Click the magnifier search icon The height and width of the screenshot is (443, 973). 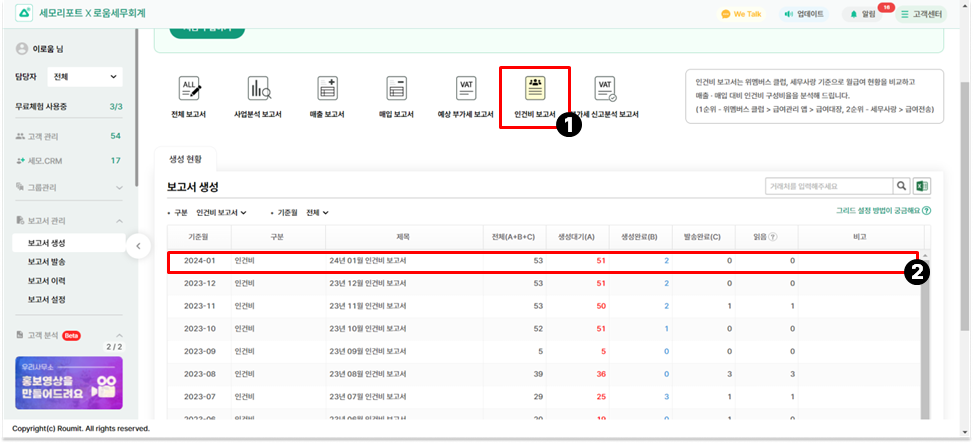click(x=902, y=186)
